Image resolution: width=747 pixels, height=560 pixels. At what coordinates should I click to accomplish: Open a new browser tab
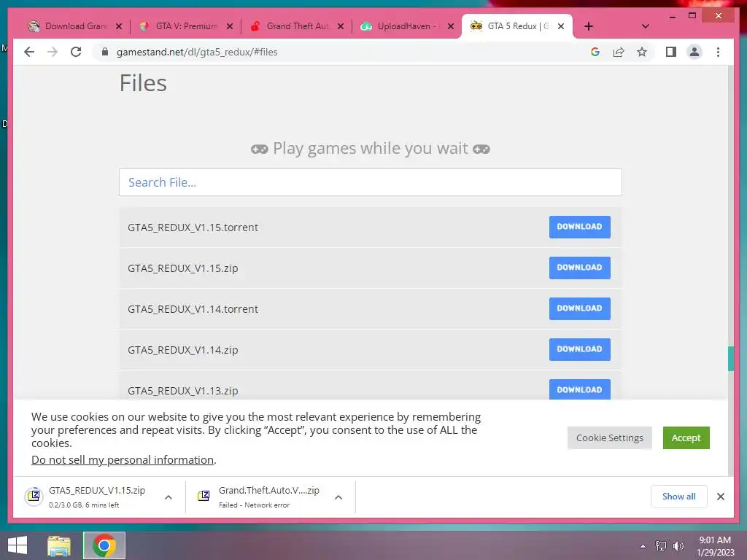coord(589,26)
